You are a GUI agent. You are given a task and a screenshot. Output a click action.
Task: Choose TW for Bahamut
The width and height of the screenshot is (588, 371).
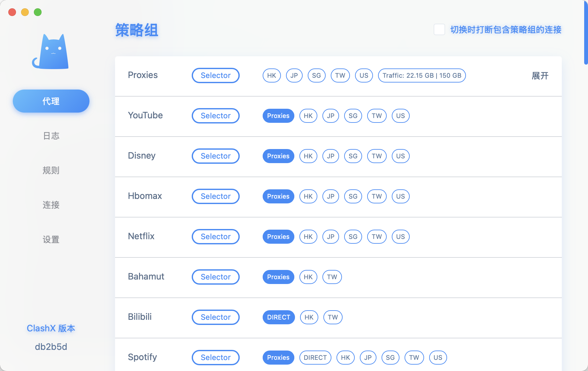pos(332,277)
